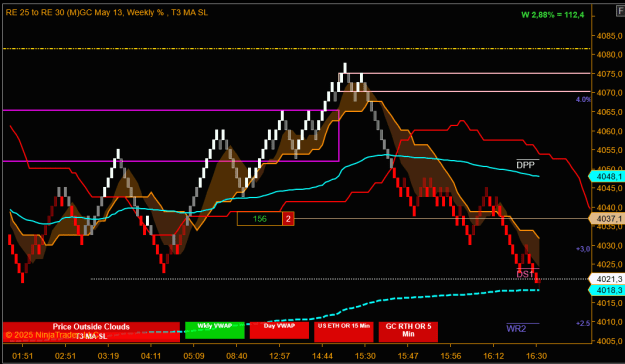
Task: Click the 4085,0 price axis label
Action: coord(609,36)
